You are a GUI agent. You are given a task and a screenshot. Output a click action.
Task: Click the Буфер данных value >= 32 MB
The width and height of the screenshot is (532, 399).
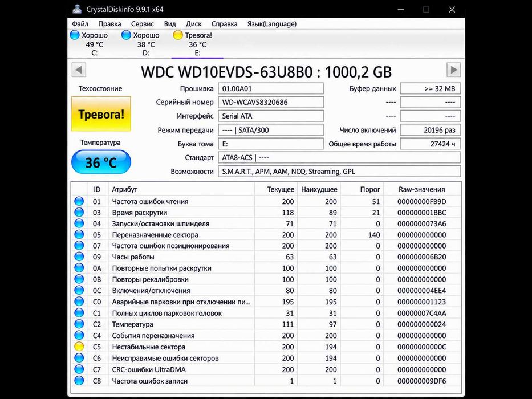[x=430, y=88]
